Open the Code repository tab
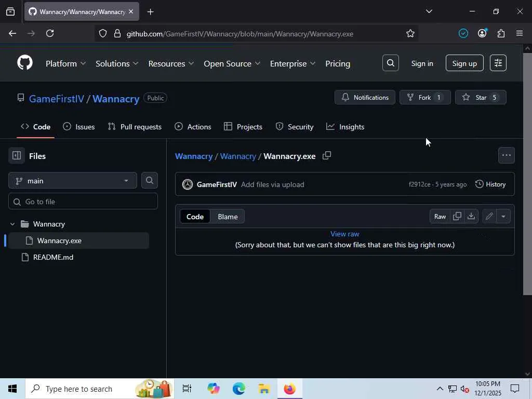 pyautogui.click(x=36, y=127)
